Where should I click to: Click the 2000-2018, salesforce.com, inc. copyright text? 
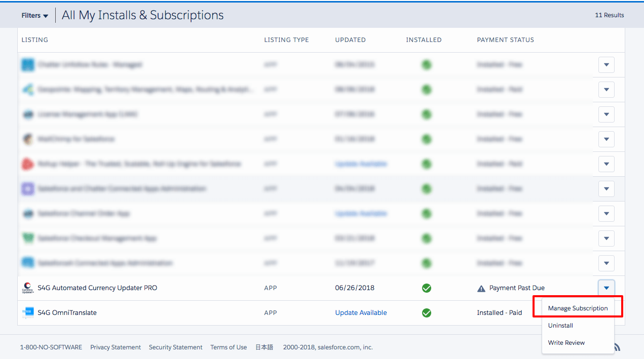(x=328, y=347)
